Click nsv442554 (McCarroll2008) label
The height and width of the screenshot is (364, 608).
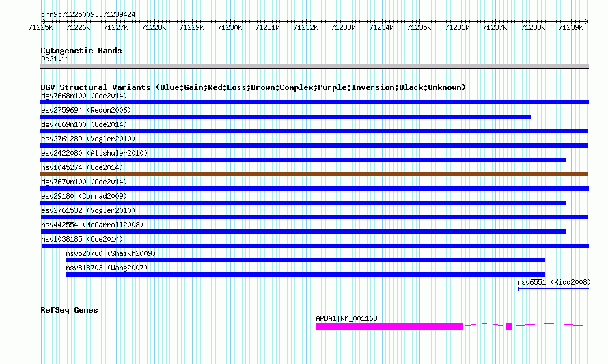pos(92,225)
